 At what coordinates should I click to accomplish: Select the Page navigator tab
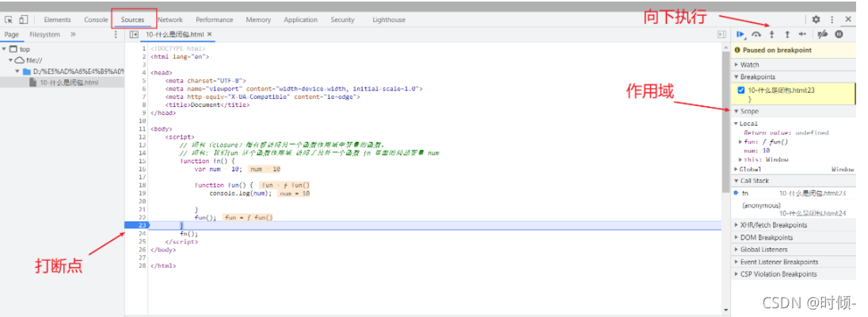(12, 34)
